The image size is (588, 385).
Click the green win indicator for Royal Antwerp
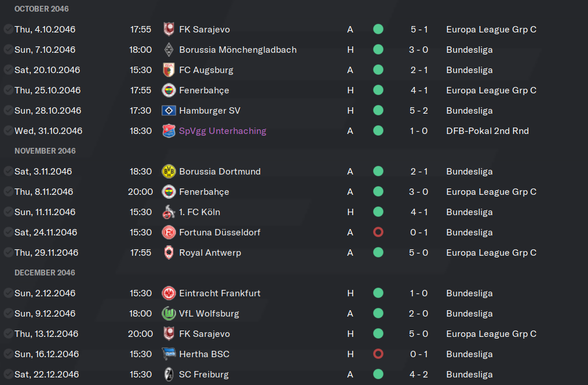(x=378, y=253)
